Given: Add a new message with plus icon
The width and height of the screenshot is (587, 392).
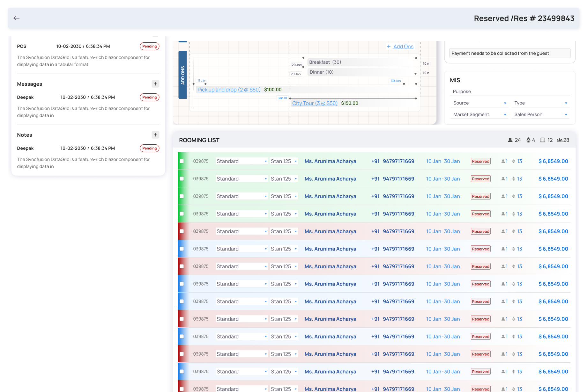Looking at the screenshot, I should point(155,84).
